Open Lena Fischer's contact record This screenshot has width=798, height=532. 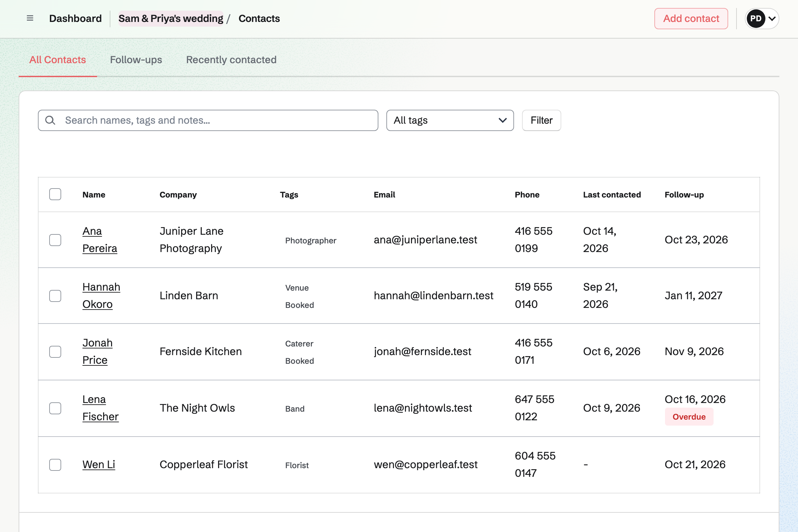pos(100,408)
